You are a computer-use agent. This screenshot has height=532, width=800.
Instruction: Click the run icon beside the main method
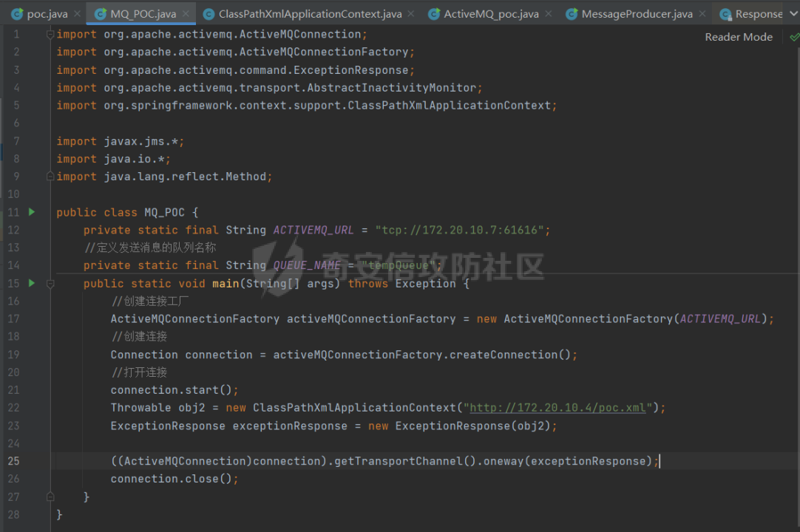32,282
